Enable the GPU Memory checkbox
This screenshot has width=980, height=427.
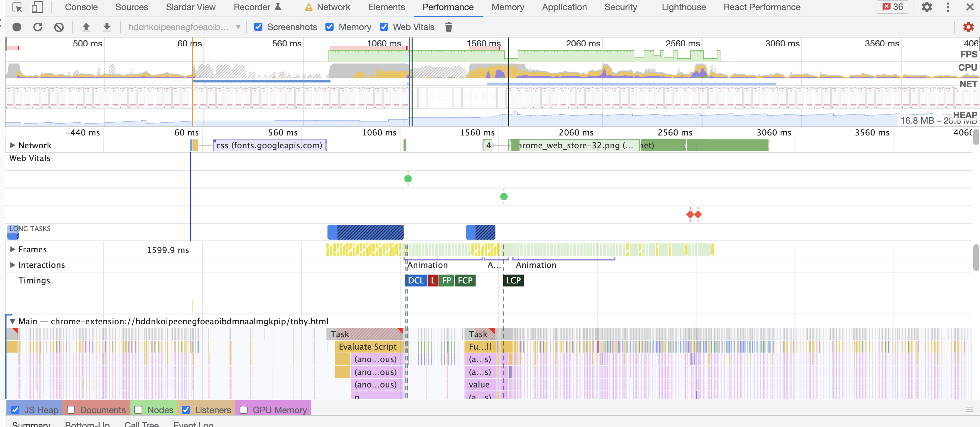tap(243, 410)
